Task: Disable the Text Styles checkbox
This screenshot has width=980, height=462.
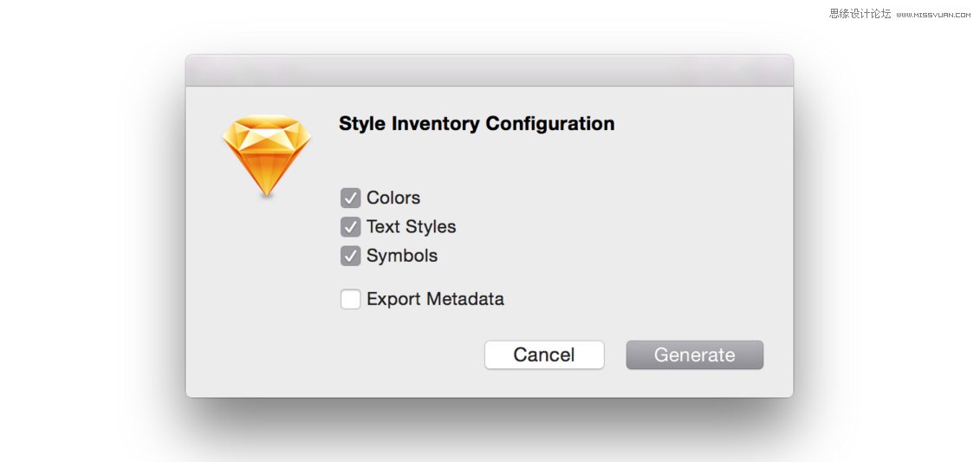Action: click(351, 227)
